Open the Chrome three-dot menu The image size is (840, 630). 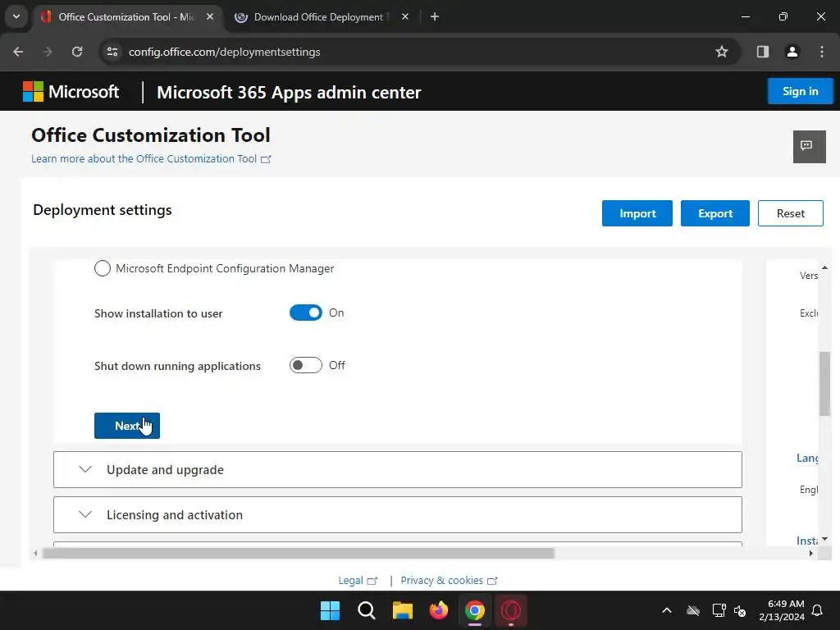coord(822,52)
